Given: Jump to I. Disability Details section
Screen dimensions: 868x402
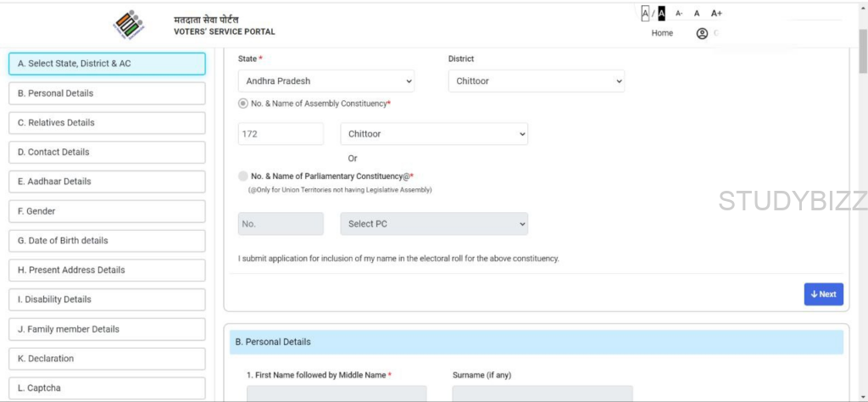Looking at the screenshot, I should 107,299.
